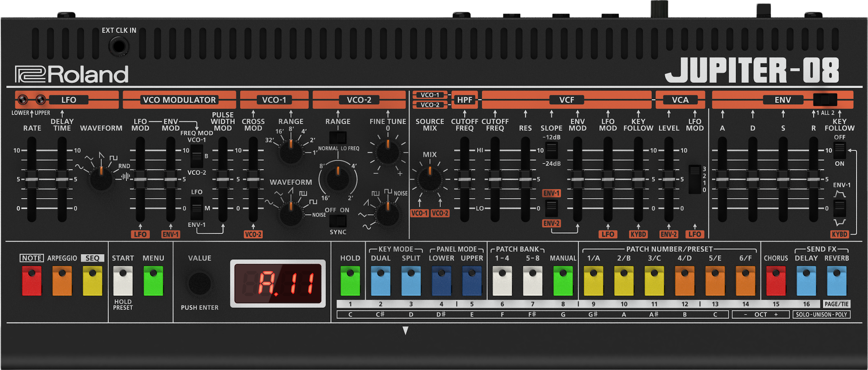Click the ENV attack A slider
This screenshot has height=370, width=868.
coord(722,179)
